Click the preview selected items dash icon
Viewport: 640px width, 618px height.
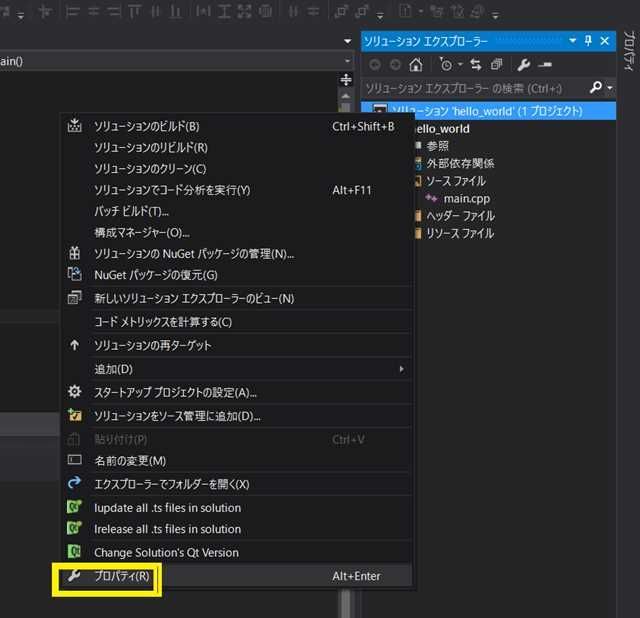tap(545, 64)
